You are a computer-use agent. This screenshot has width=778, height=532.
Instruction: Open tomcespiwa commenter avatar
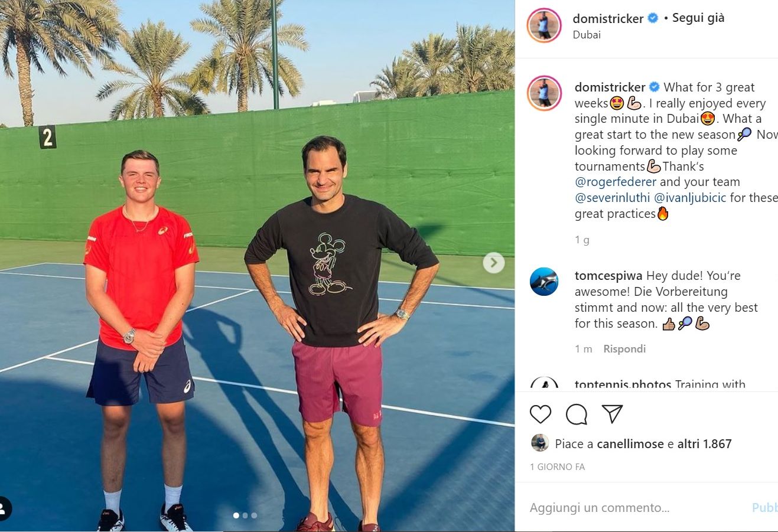(544, 282)
